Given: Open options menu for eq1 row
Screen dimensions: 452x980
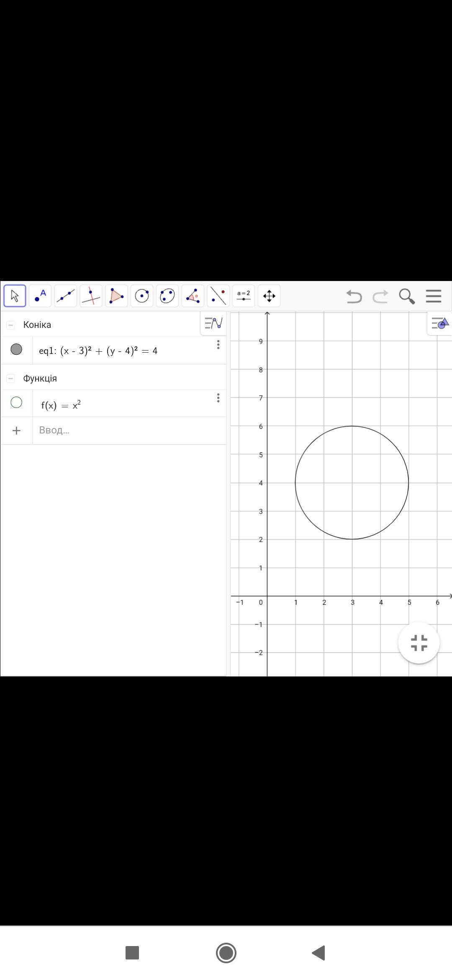Looking at the screenshot, I should tap(218, 345).
